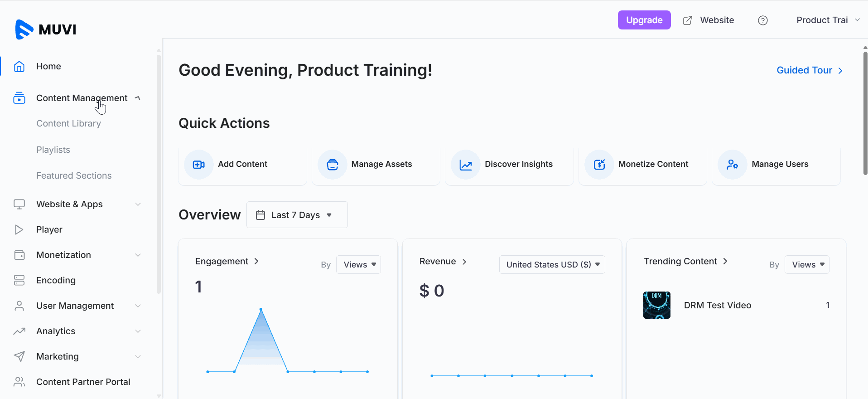This screenshot has width=868, height=399.
Task: Click the Upgrade button
Action: [x=644, y=20]
